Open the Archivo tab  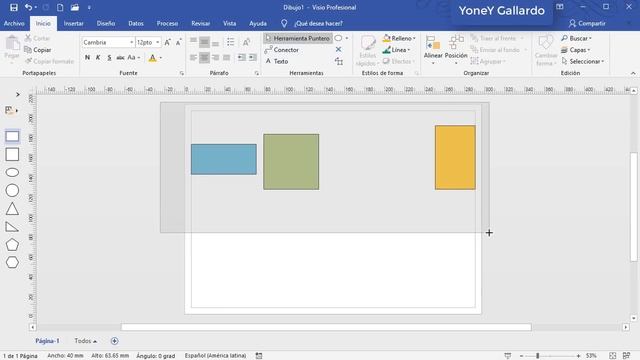pos(14,24)
